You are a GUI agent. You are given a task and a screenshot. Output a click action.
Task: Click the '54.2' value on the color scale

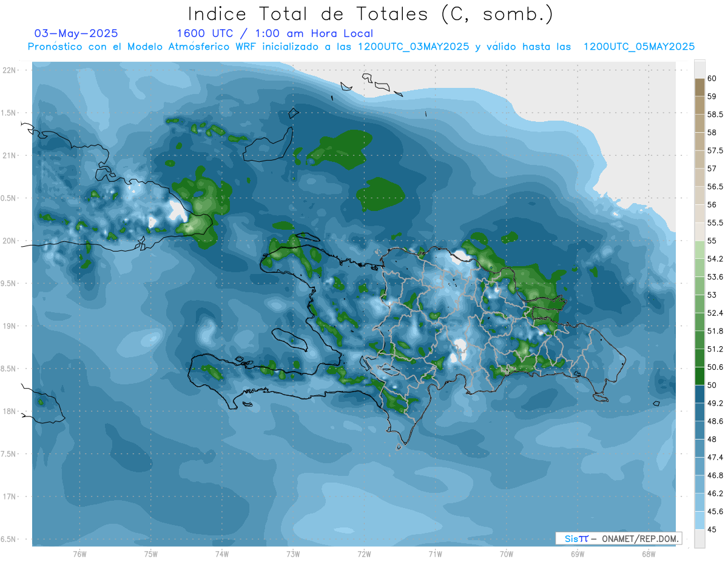715,259
